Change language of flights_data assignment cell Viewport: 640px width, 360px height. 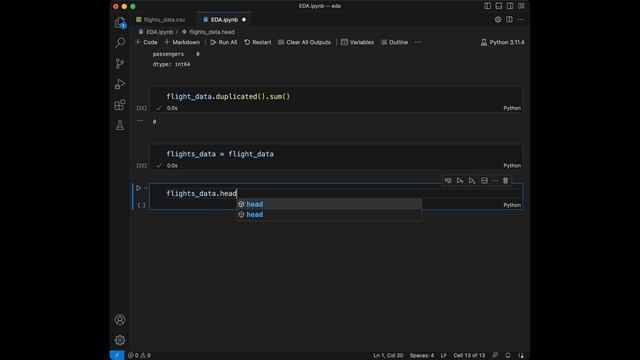pyautogui.click(x=512, y=166)
